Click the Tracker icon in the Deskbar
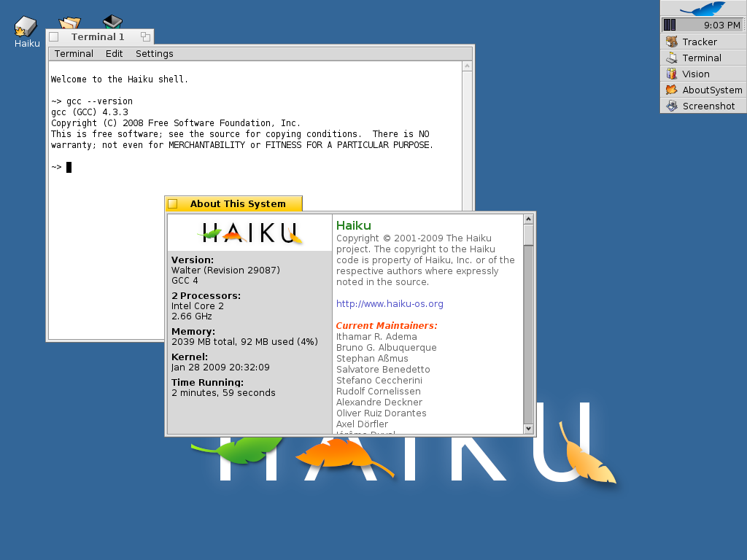 coord(672,42)
